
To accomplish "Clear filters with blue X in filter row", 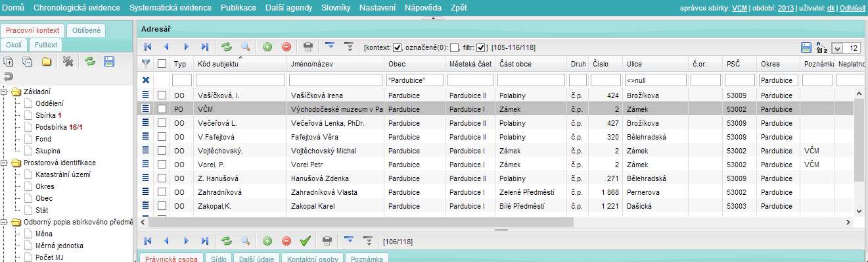I will (146, 80).
